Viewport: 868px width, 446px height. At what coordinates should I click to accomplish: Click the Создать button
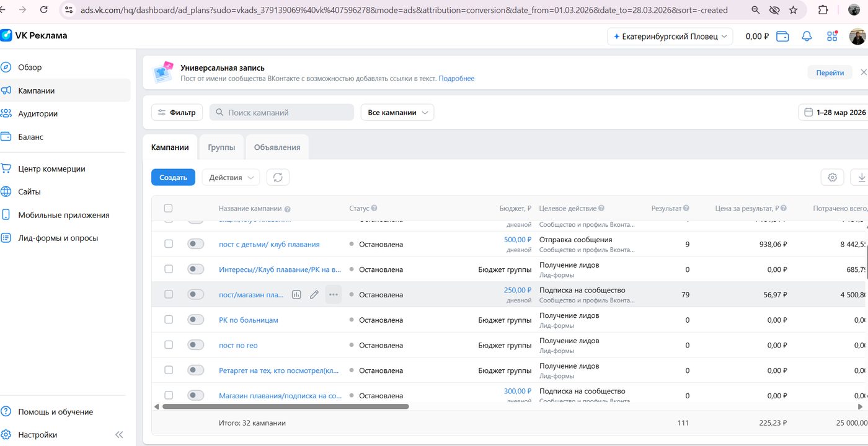[173, 177]
